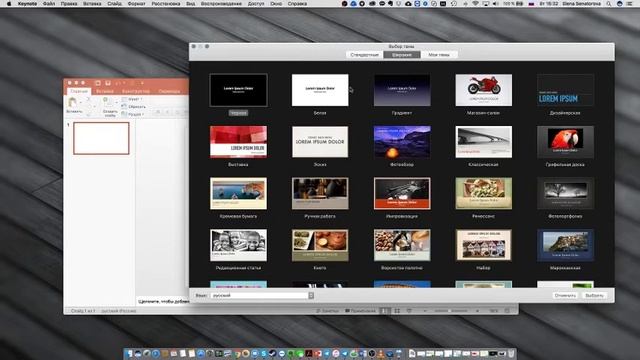Click the Вставить paste icon in PowerPoint
The height and width of the screenshot is (360, 640).
72,102
